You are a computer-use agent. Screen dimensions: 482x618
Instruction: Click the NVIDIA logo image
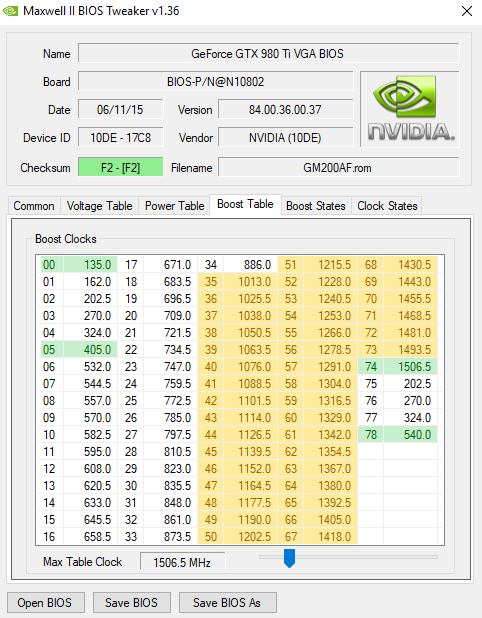click(x=410, y=109)
